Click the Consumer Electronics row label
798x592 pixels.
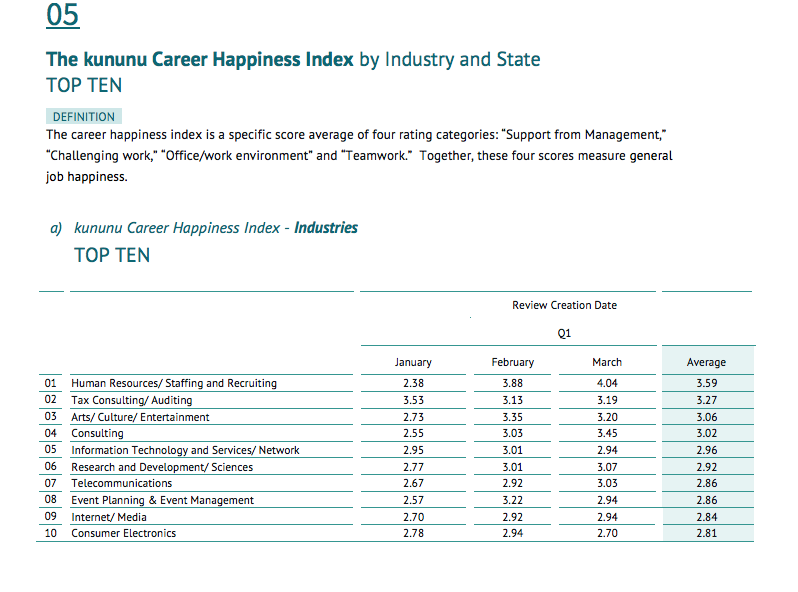(x=123, y=533)
